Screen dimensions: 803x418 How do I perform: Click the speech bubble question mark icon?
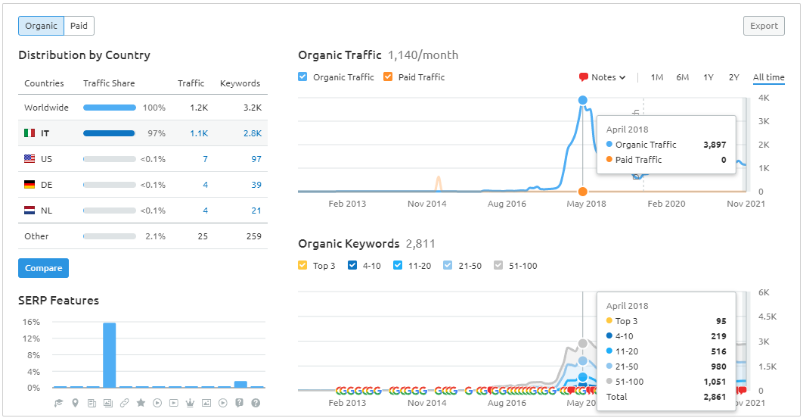239,403
